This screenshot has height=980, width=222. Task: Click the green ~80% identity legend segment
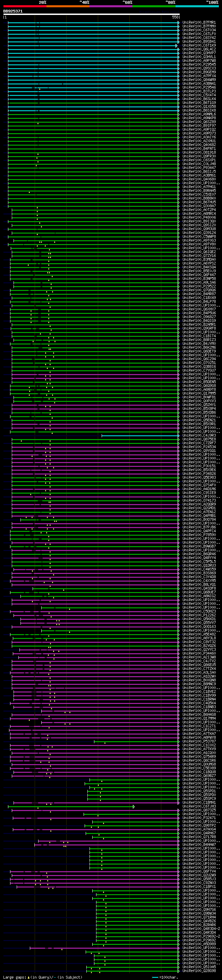click(154, 6)
